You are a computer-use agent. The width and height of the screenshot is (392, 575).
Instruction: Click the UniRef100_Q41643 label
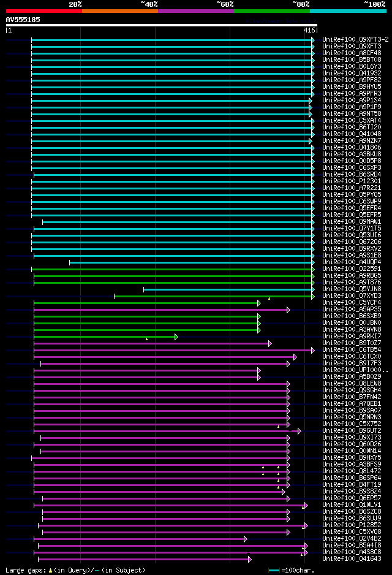352,558
